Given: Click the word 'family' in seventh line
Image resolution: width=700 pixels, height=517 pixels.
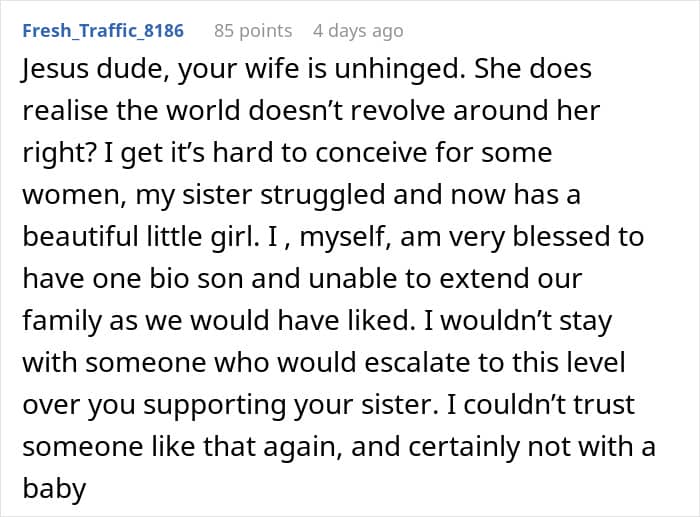Looking at the screenshot, I should (62, 321).
